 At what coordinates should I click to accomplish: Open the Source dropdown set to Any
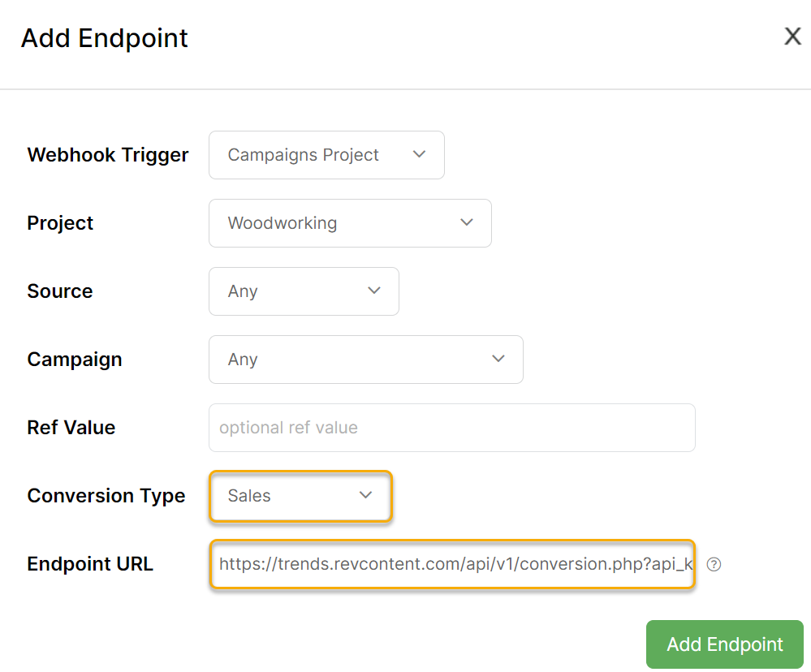(303, 291)
